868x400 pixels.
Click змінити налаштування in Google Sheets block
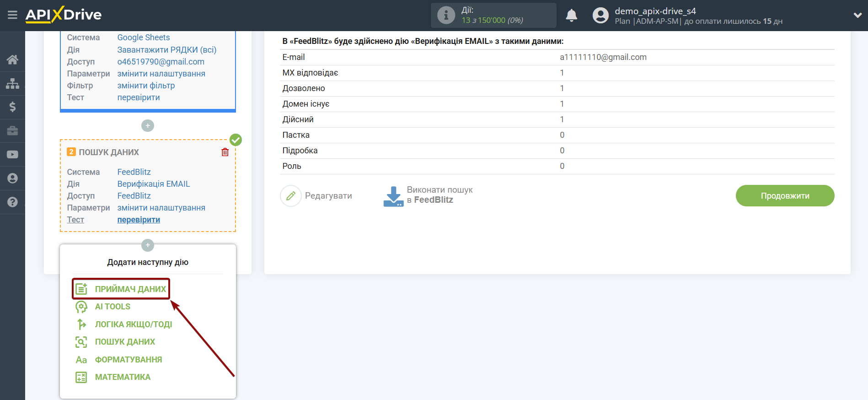click(x=161, y=74)
